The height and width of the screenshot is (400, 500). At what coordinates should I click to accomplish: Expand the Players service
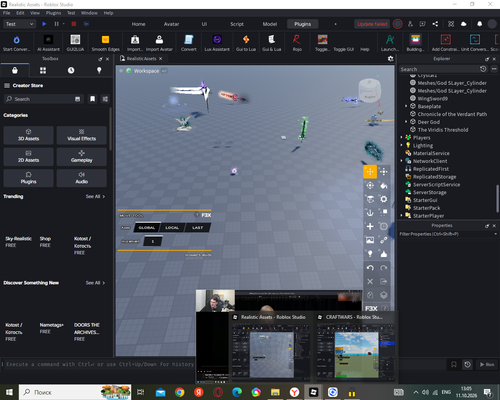[401, 137]
